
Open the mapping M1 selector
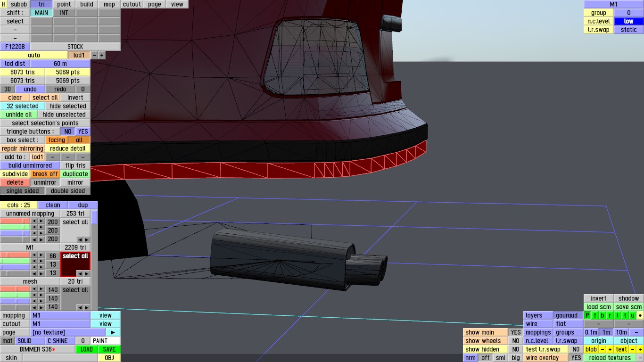60,315
